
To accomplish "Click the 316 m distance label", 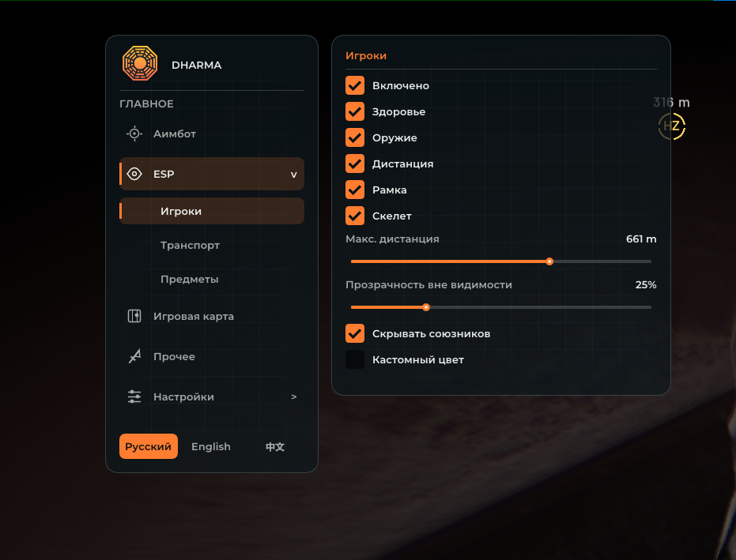I will (671, 102).
